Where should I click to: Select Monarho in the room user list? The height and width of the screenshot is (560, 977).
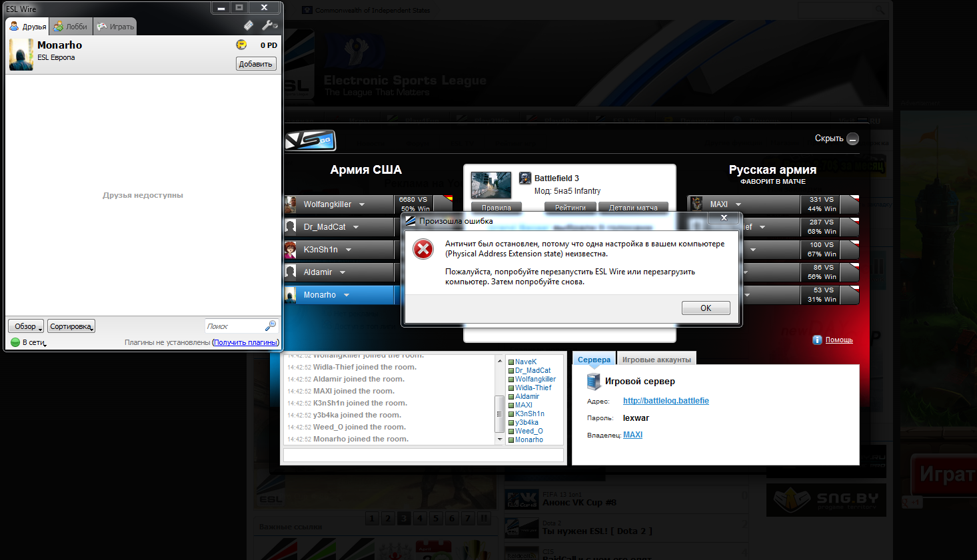[x=528, y=439]
